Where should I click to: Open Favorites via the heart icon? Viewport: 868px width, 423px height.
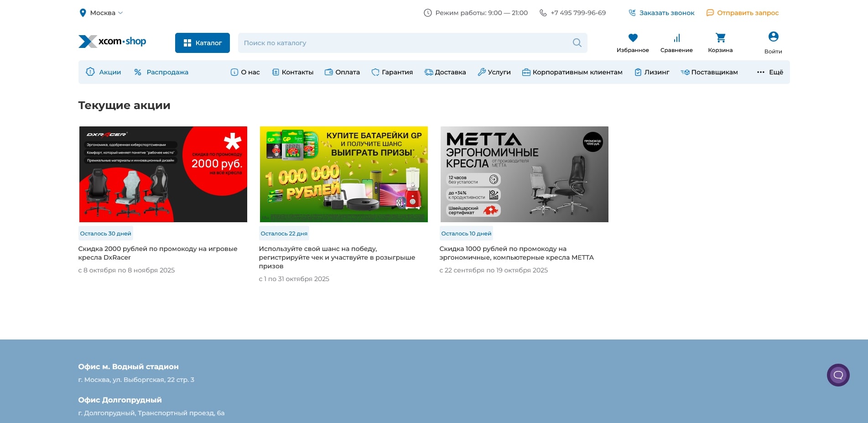pos(633,38)
